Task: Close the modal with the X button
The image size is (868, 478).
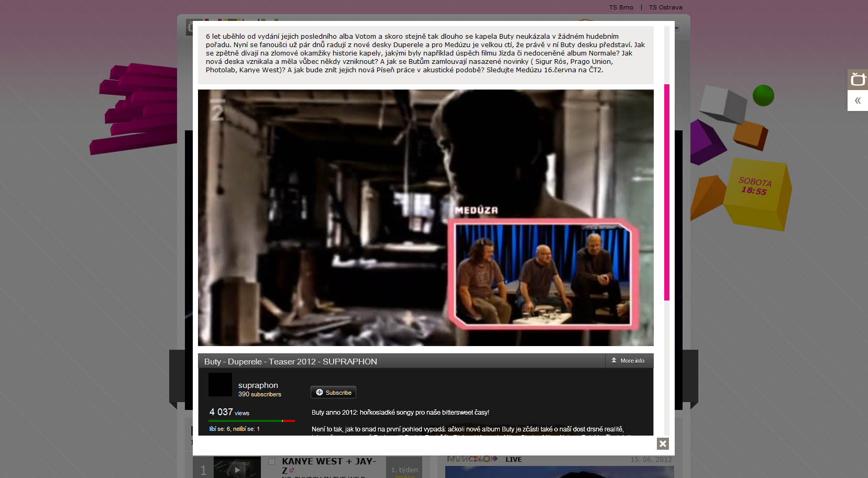Action: tap(663, 443)
